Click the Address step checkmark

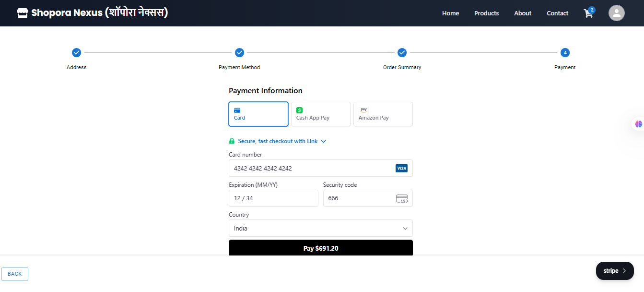[76, 53]
